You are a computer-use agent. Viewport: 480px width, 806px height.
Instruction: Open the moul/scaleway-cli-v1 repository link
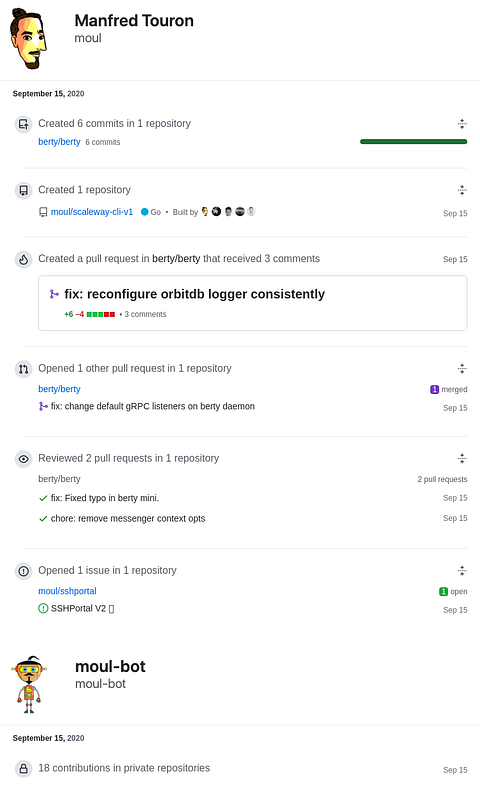91,212
